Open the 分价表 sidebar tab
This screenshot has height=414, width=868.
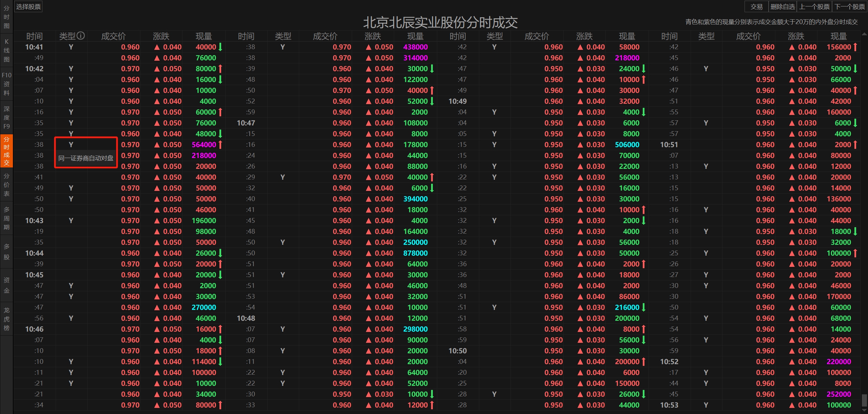[x=6, y=185]
